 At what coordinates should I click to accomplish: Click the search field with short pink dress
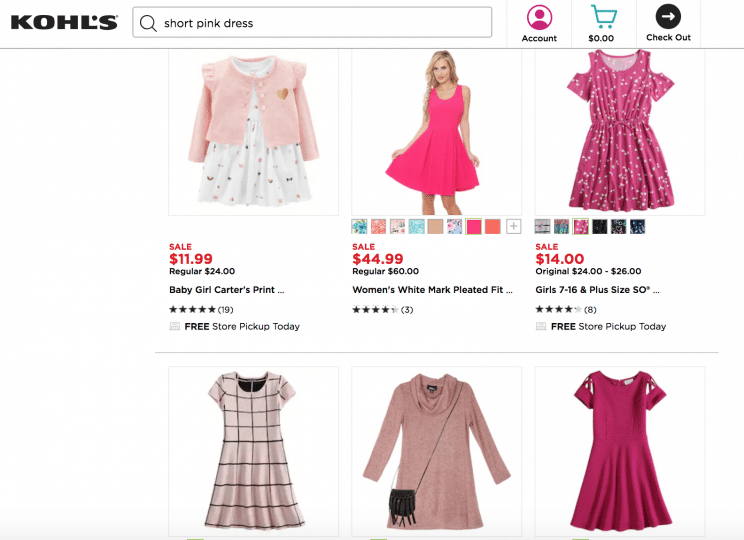[x=312, y=22]
